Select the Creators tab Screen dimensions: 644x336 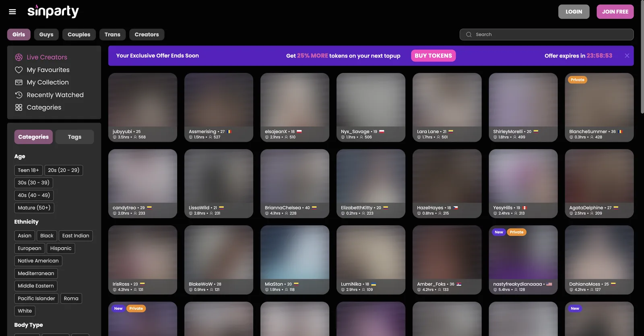147,35
